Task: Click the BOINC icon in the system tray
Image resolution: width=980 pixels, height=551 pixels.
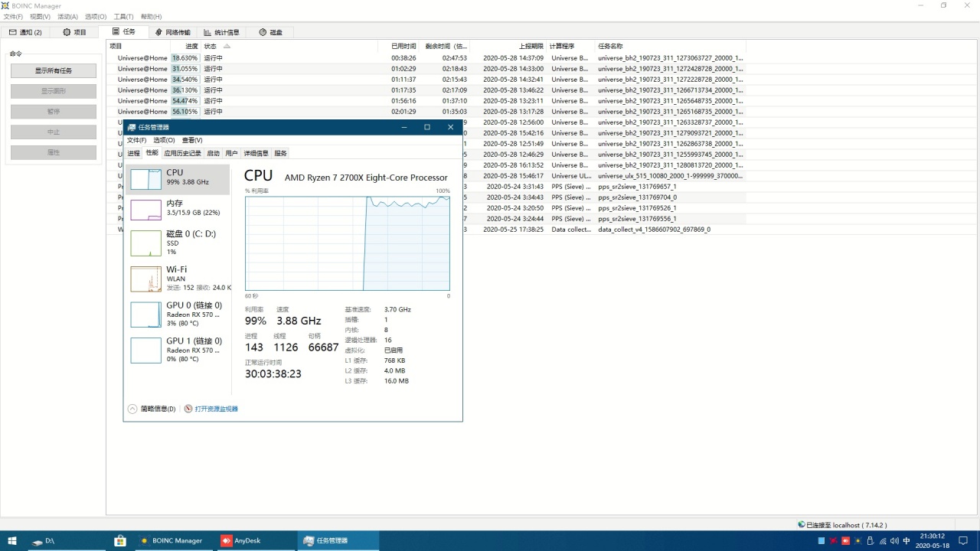Action: [x=857, y=540]
